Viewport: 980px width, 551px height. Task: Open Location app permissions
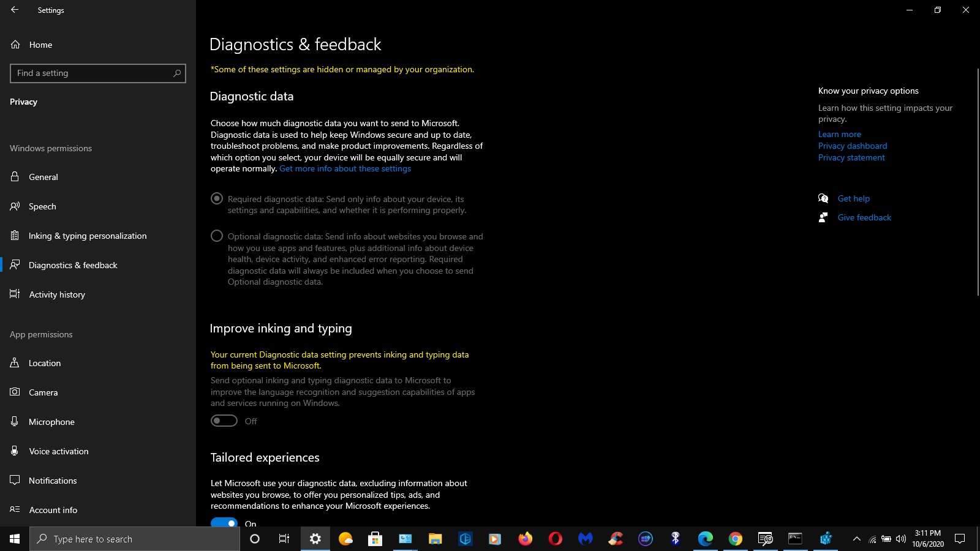tap(45, 363)
